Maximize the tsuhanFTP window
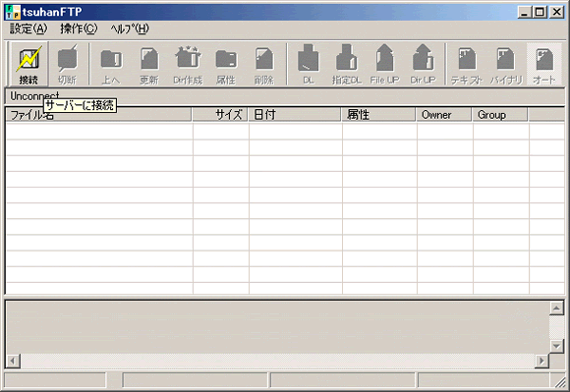The image size is (570, 392). click(x=540, y=13)
